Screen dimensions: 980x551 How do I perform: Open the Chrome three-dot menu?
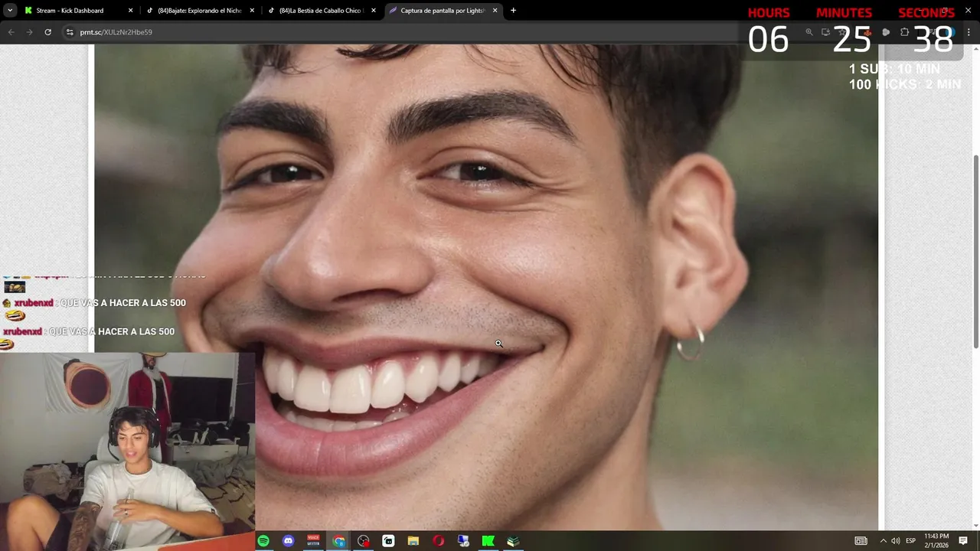(969, 32)
